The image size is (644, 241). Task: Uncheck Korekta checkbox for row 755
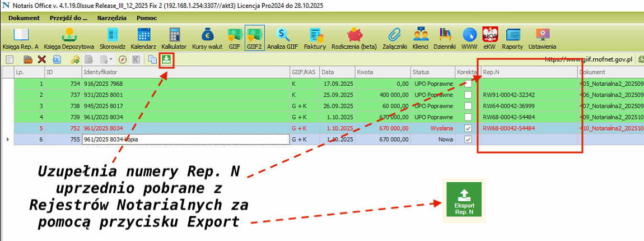coord(468,139)
